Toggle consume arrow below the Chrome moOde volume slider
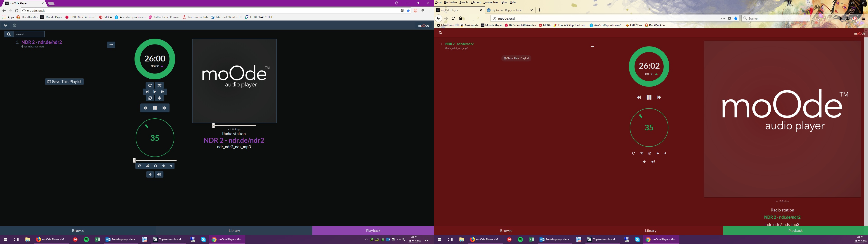The width and height of the screenshot is (868, 244). click(x=163, y=166)
